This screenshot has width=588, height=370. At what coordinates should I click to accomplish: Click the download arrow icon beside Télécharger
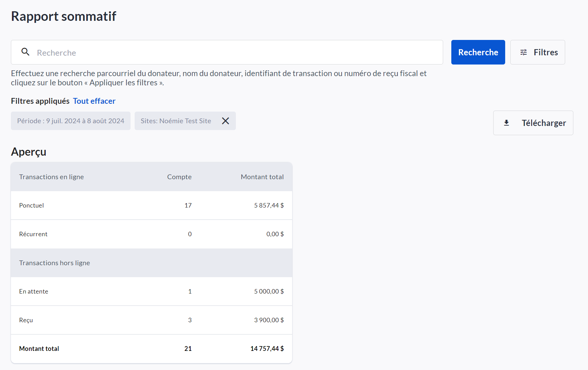507,123
